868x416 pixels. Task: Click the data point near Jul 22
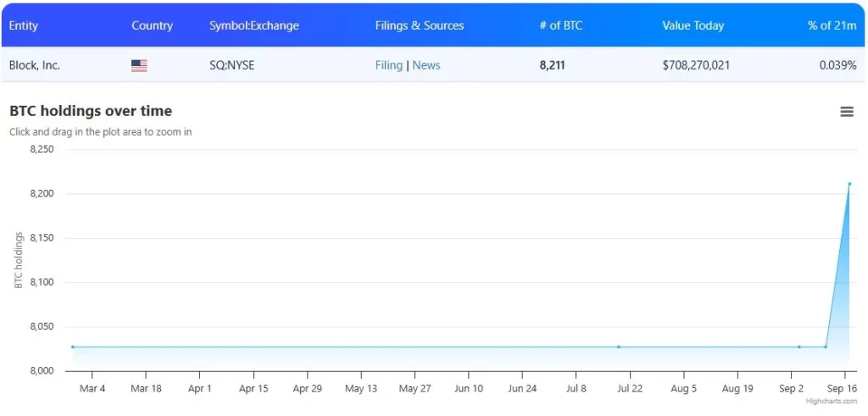[618, 347]
